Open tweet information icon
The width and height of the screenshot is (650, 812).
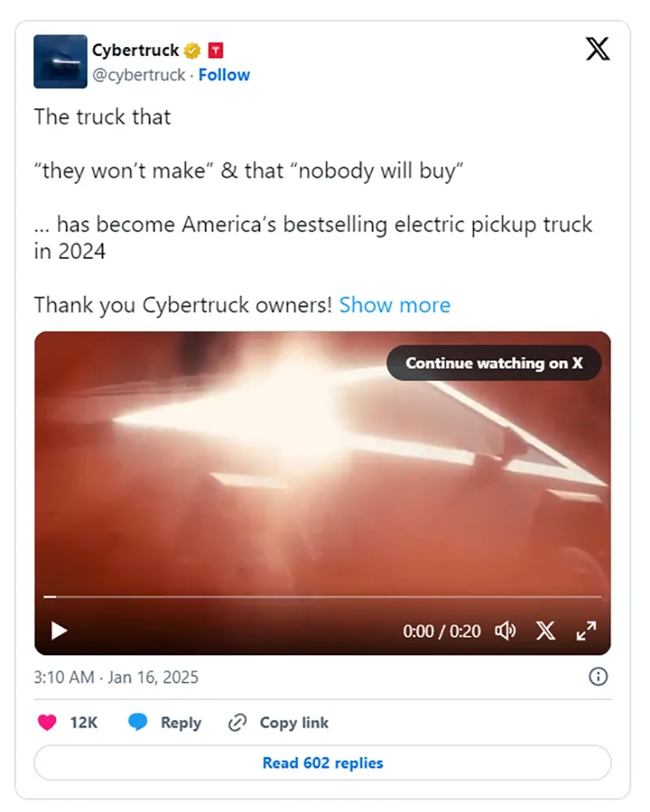click(x=598, y=676)
